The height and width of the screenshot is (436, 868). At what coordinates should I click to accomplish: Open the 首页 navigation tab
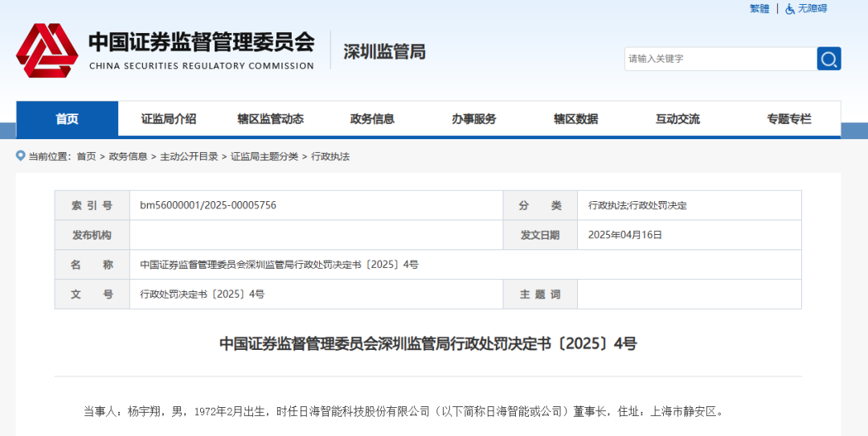tap(67, 118)
